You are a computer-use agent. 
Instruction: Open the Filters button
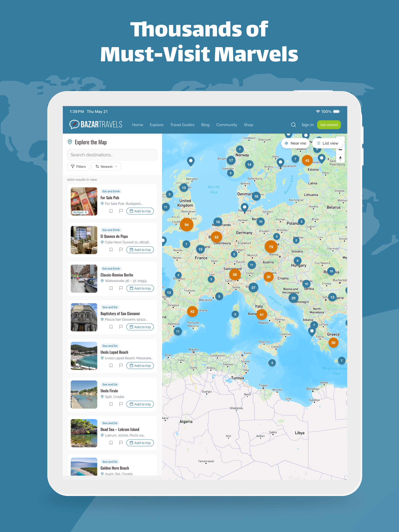click(x=78, y=166)
